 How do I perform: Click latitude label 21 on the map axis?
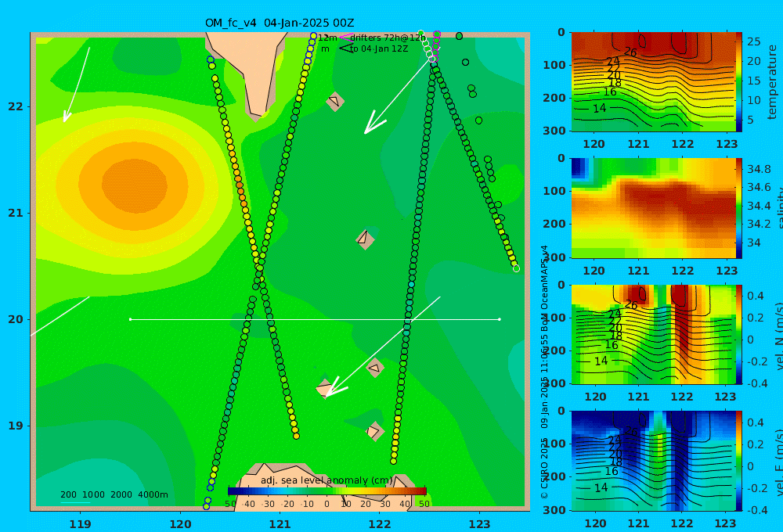click(16, 213)
